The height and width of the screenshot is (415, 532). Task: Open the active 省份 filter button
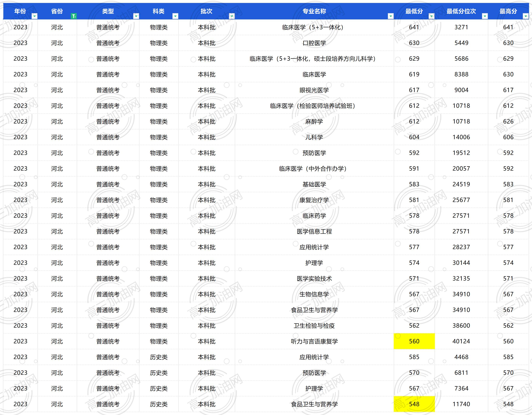pyautogui.click(x=74, y=16)
